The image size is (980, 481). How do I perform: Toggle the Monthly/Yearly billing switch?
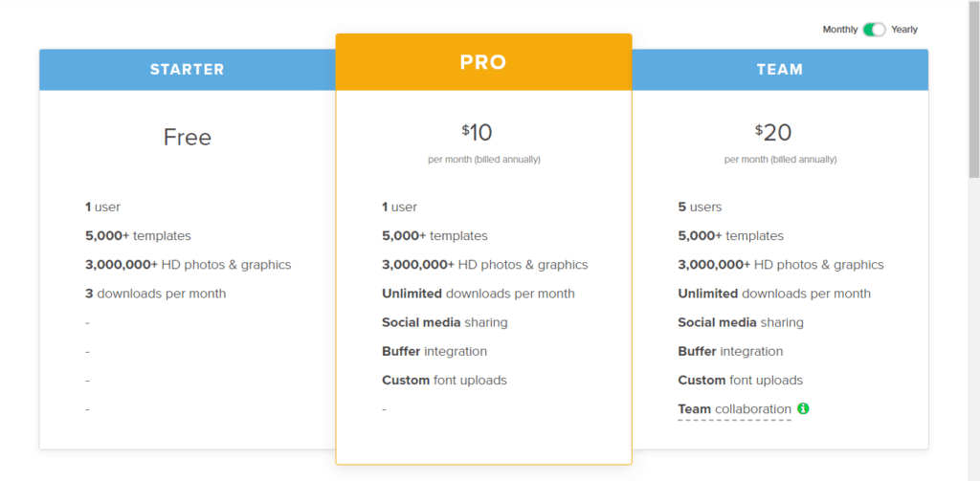pyautogui.click(x=875, y=30)
